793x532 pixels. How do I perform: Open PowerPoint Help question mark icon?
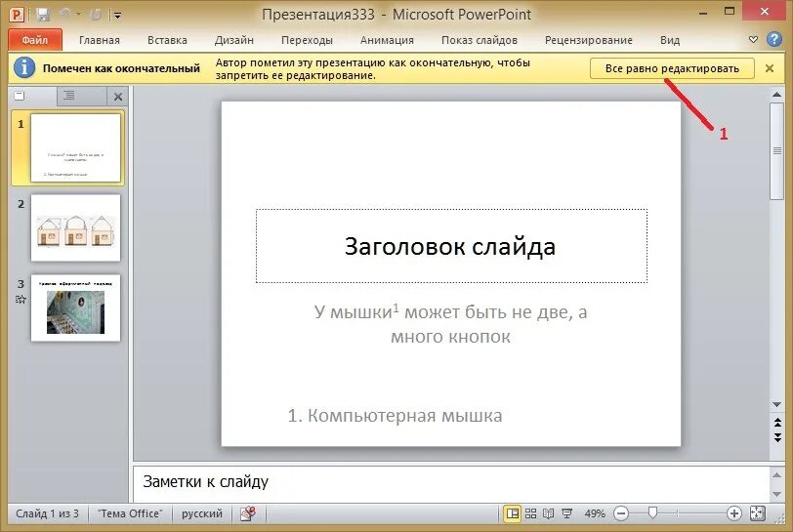[774, 39]
